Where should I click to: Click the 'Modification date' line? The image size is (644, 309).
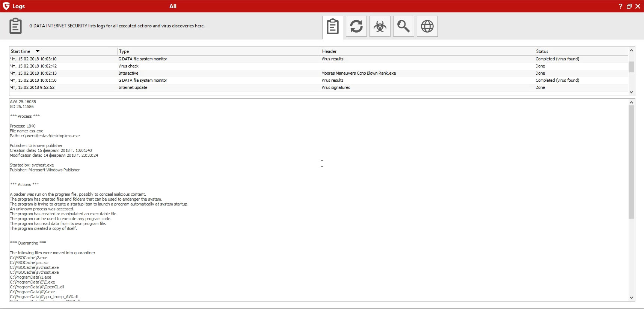point(54,155)
